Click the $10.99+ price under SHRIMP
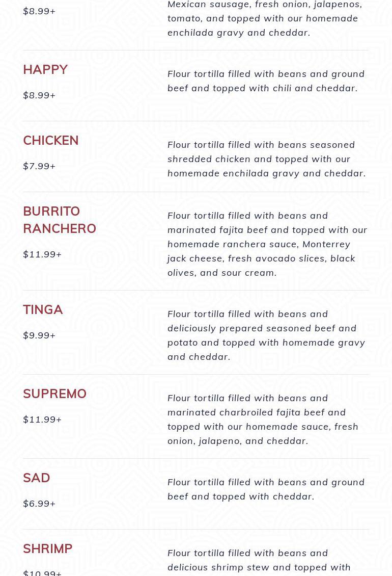The height and width of the screenshot is (576, 392). (42, 572)
